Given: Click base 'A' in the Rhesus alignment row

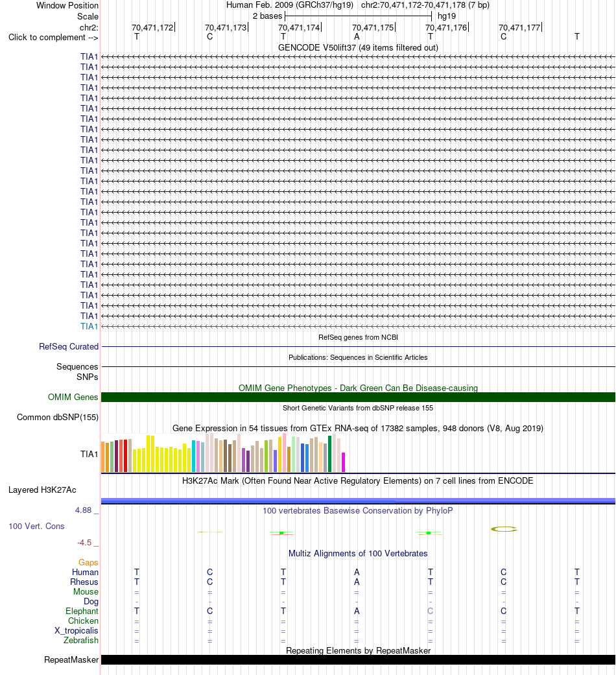Looking at the screenshot, I should [357, 582].
